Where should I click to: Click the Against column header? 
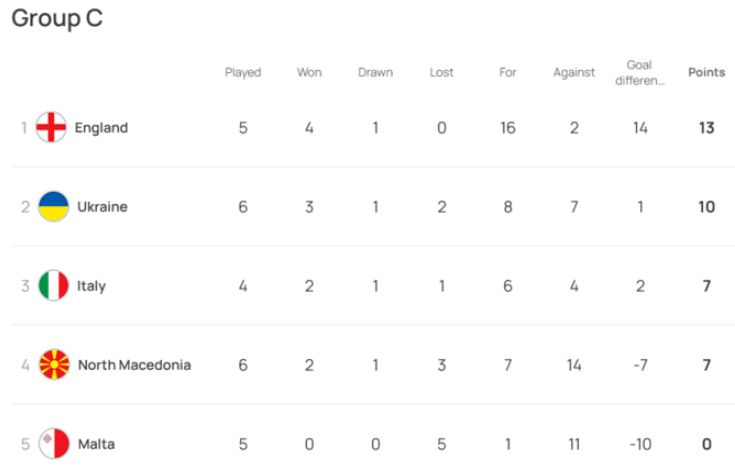coord(574,72)
